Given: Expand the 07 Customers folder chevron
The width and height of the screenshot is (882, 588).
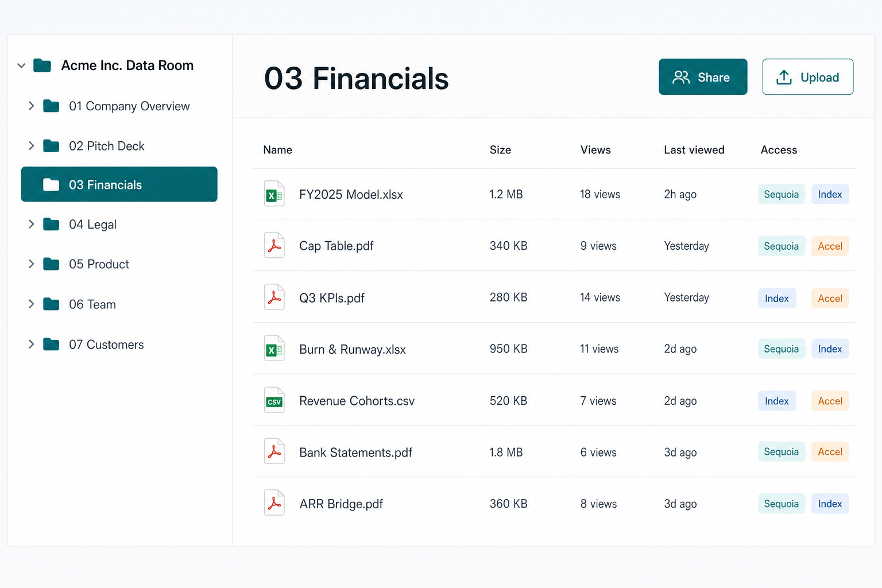Looking at the screenshot, I should (31, 344).
